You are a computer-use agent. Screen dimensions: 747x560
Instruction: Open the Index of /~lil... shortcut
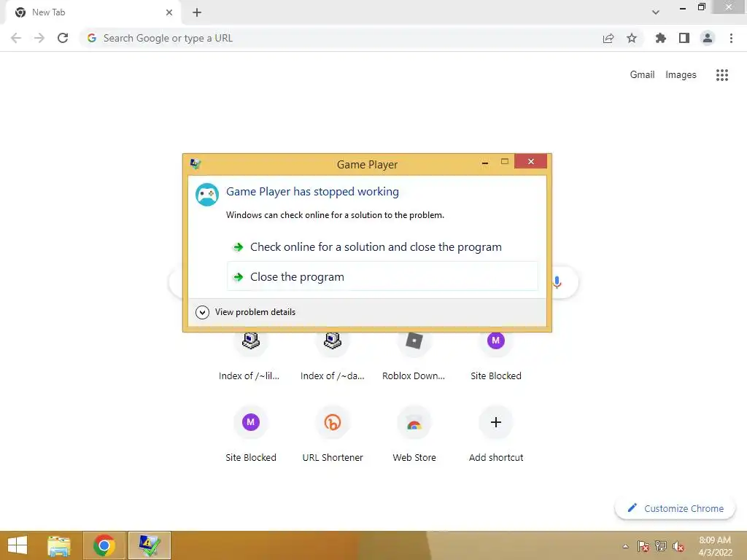[250, 357]
